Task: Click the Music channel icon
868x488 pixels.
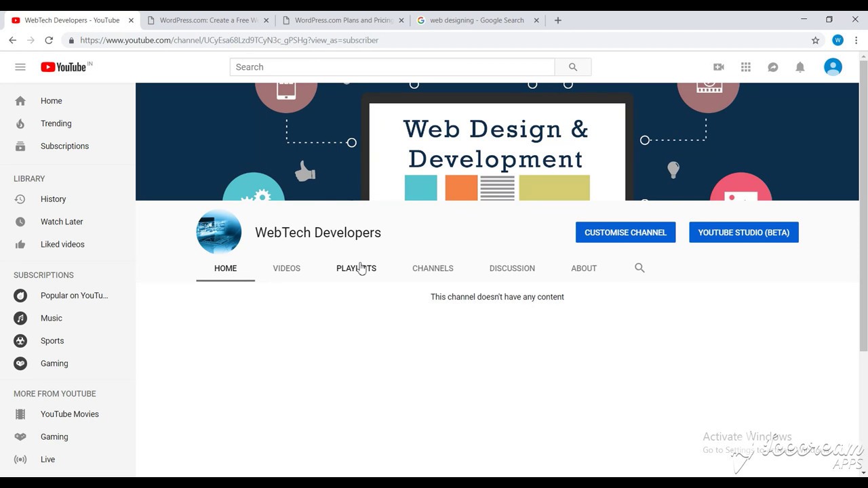Action: point(20,318)
